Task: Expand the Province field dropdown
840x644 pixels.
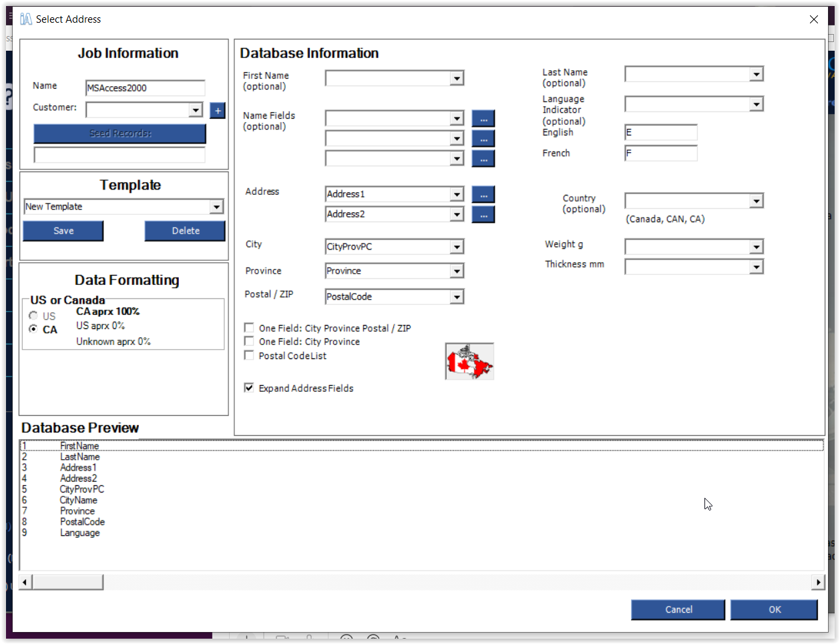Action: click(x=457, y=272)
